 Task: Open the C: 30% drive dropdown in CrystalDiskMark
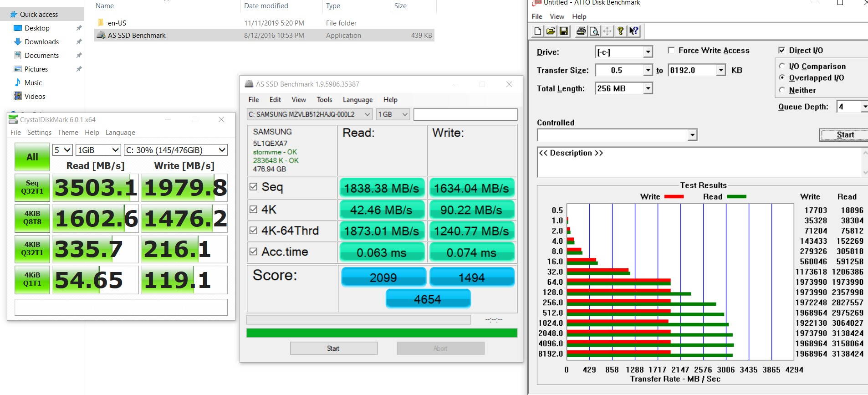click(176, 150)
